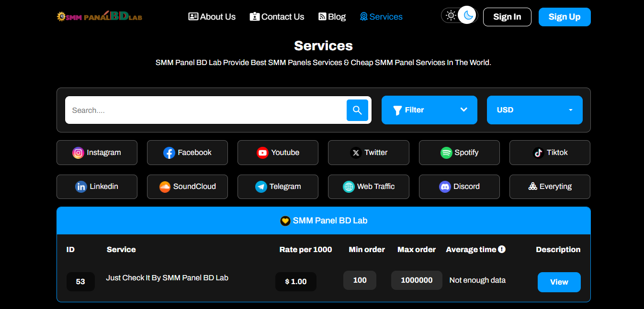Pick the Spotify category icon
The width and height of the screenshot is (644, 309).
(446, 153)
